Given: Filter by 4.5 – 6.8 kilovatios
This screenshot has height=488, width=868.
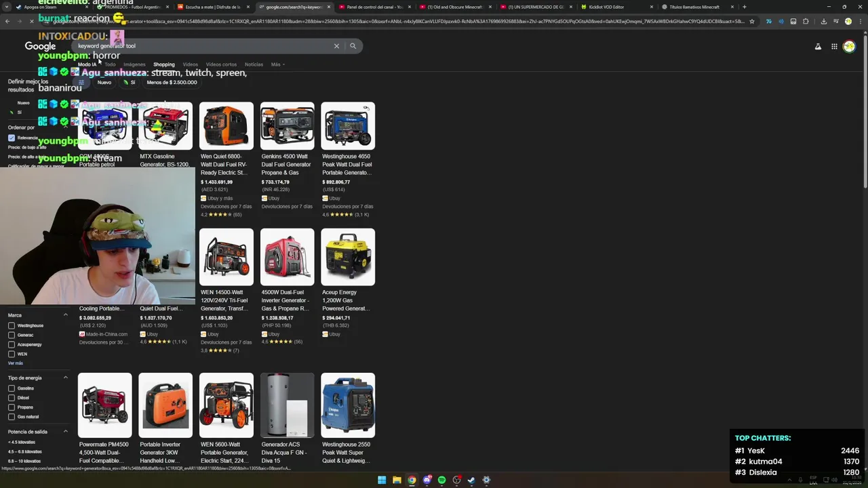Looking at the screenshot, I should pos(25,451).
